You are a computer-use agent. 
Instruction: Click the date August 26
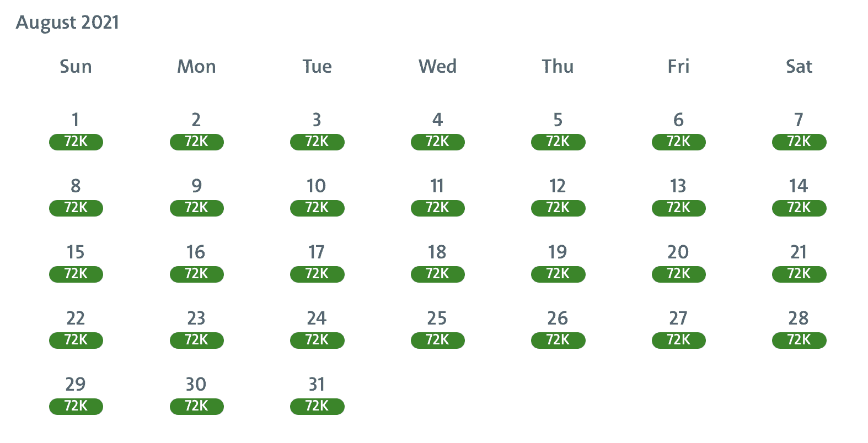(x=558, y=318)
